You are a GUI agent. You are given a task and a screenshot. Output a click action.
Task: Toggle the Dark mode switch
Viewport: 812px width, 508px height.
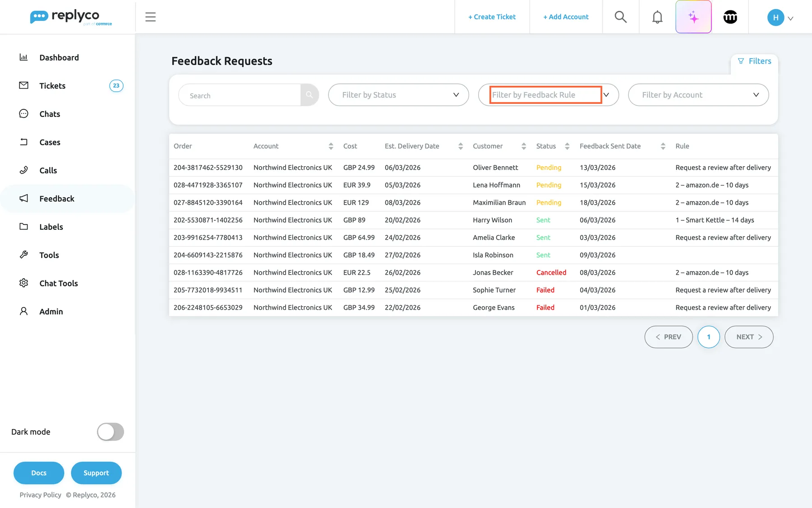[110, 432]
